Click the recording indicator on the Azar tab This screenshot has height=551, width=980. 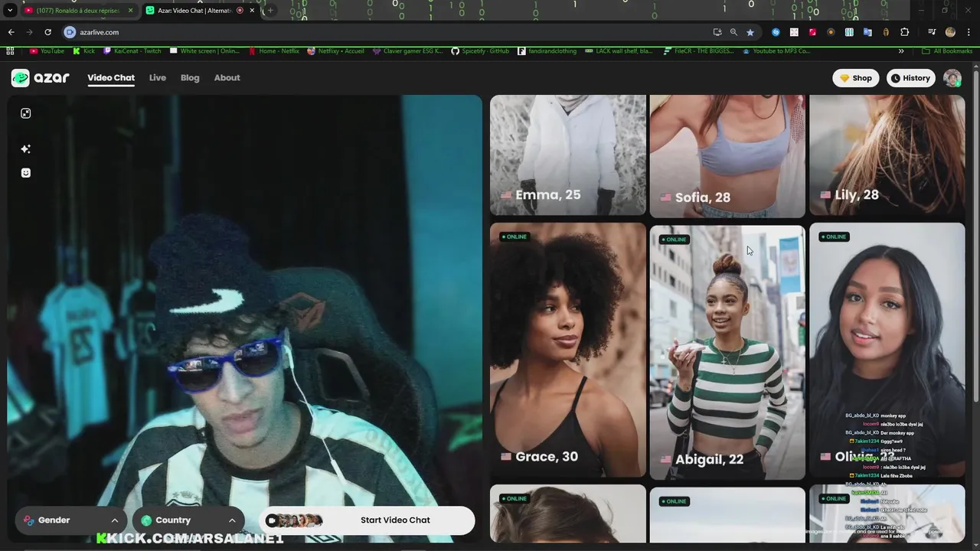tap(240, 11)
